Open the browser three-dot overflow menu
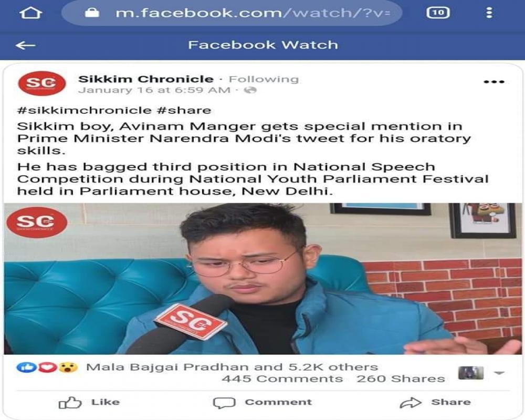The image size is (525, 420). 489,13
